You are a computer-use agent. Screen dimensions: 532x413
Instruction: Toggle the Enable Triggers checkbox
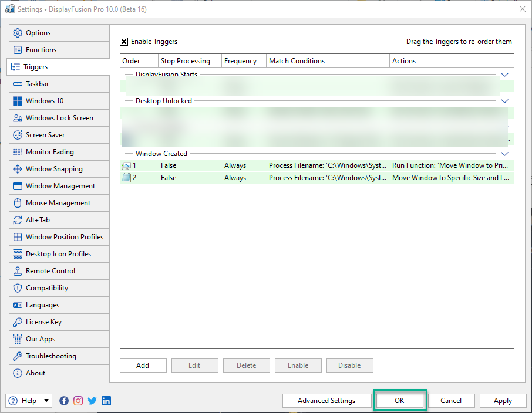(x=124, y=42)
